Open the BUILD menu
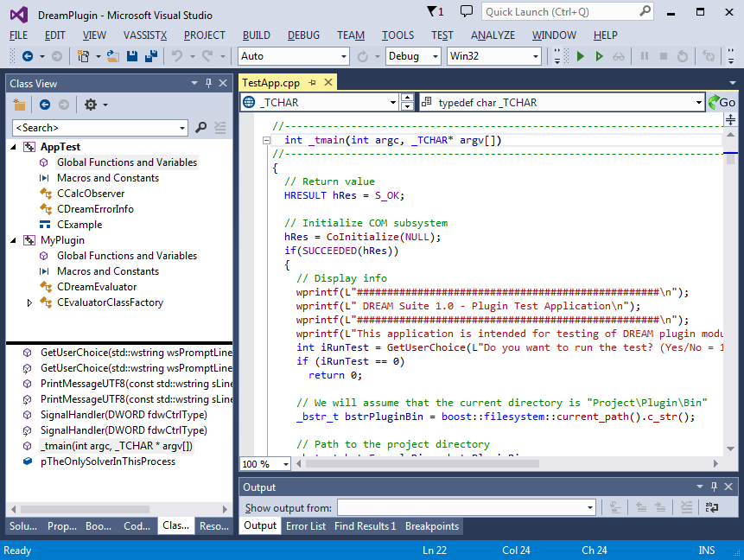The width and height of the screenshot is (744, 560). (x=257, y=35)
